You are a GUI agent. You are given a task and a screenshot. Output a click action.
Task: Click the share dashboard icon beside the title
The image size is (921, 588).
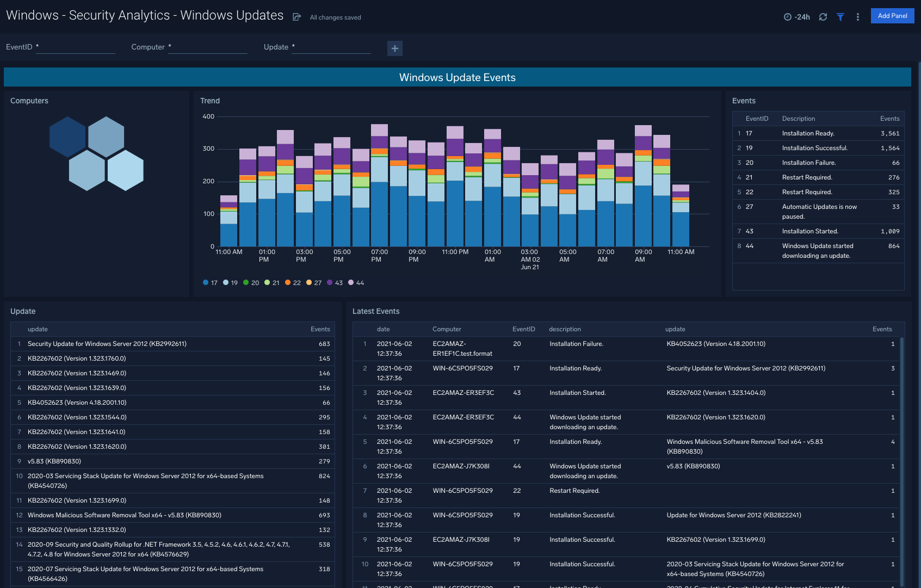pos(296,16)
